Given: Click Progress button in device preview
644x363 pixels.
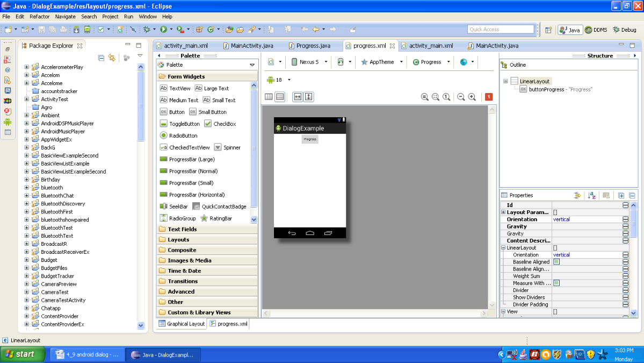Looking at the screenshot, I should [x=310, y=139].
